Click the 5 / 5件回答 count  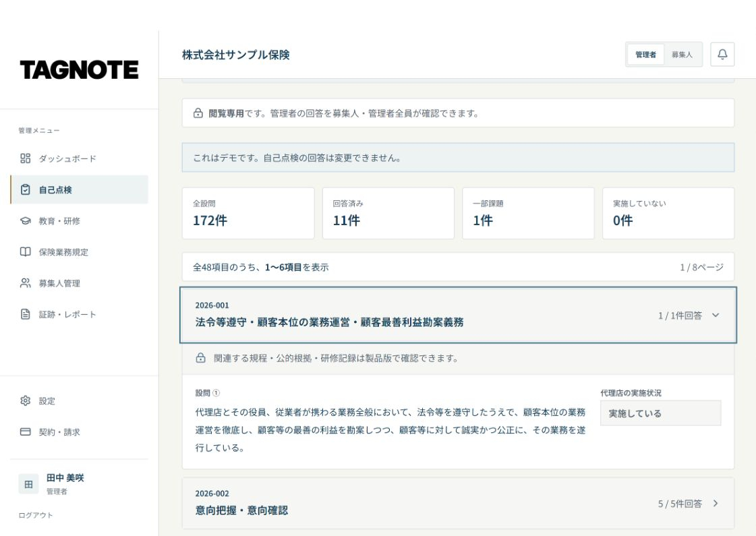pos(680,503)
